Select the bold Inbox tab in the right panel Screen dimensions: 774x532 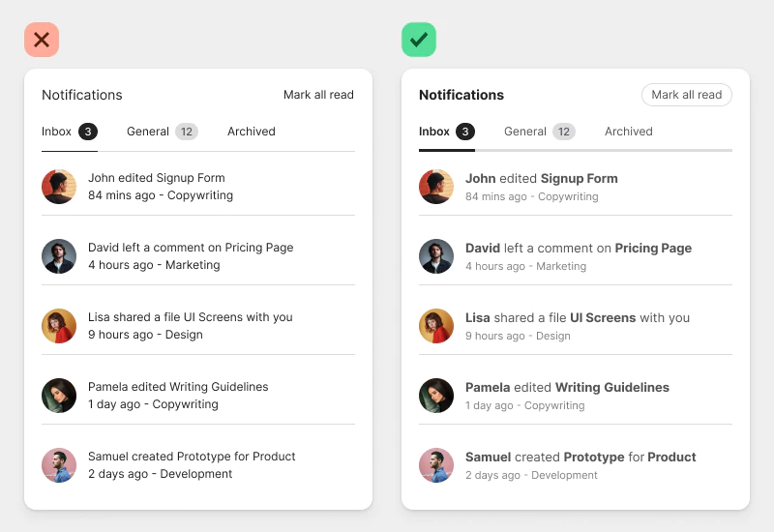coord(433,132)
